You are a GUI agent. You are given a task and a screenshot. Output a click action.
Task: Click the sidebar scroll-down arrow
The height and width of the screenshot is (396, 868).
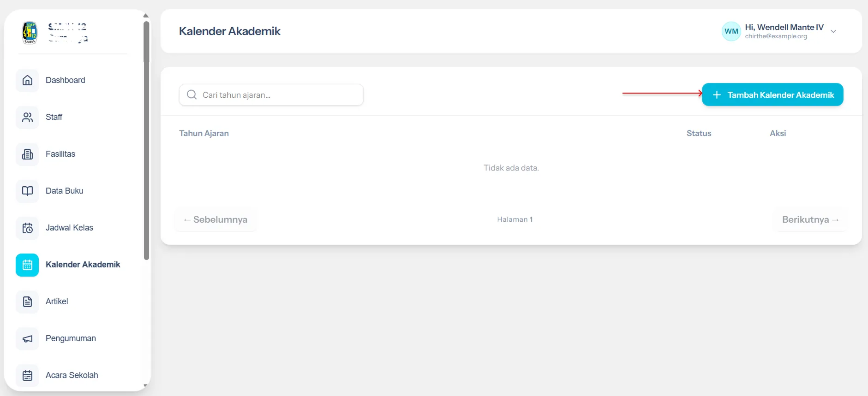[146, 385]
